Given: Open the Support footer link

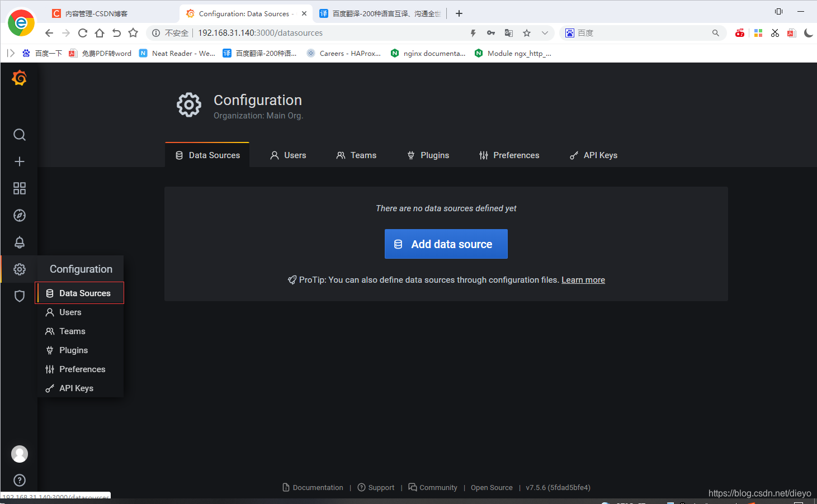Looking at the screenshot, I should (x=376, y=487).
